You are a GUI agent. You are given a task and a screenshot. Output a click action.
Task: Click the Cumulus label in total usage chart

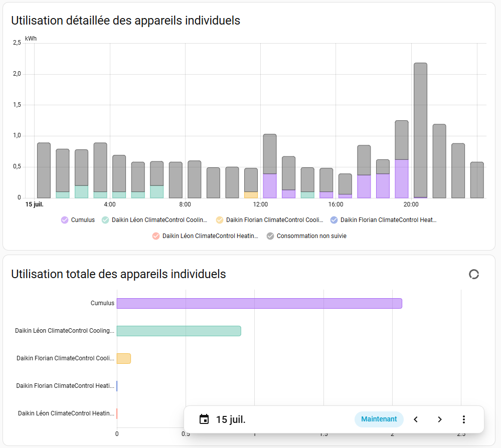pyautogui.click(x=102, y=303)
